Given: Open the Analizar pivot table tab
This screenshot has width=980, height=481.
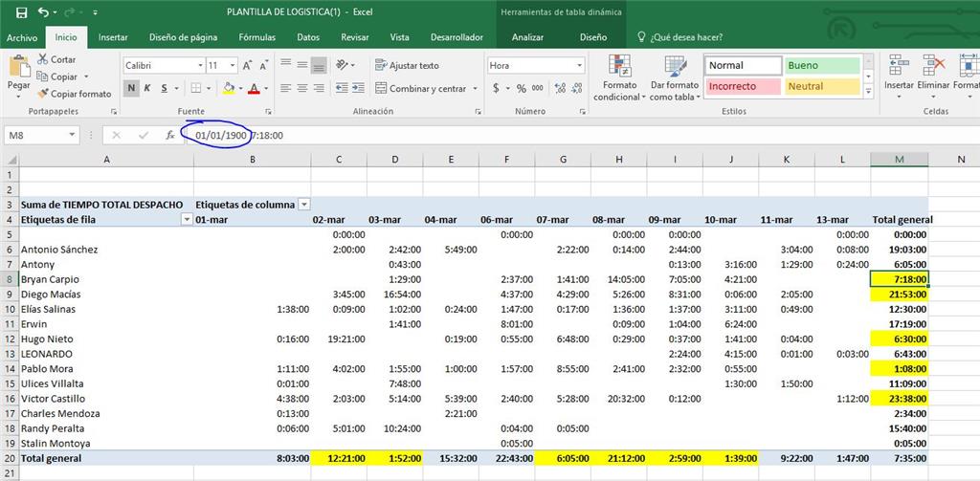Looking at the screenshot, I should pyautogui.click(x=527, y=37).
